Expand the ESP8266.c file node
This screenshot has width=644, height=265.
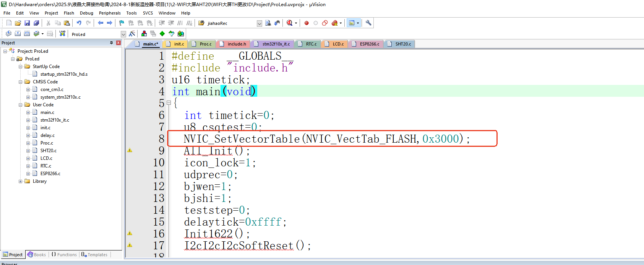coord(28,174)
